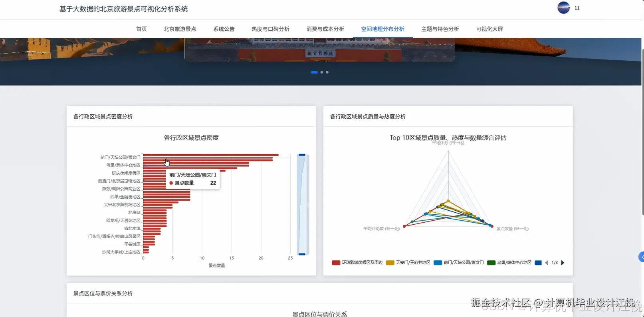
Task: Click the 燕莎/朝阳公园商业区 axis label
Action: click(121, 189)
